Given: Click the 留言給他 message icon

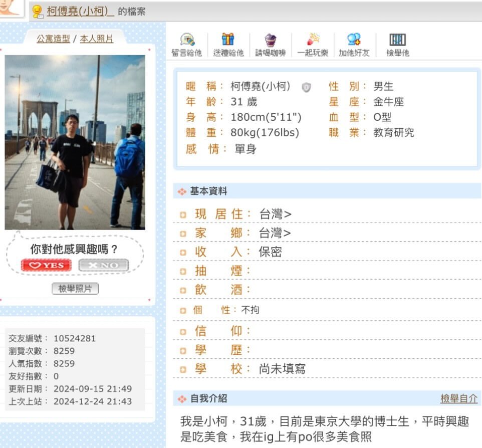Looking at the screenshot, I should pyautogui.click(x=187, y=40).
